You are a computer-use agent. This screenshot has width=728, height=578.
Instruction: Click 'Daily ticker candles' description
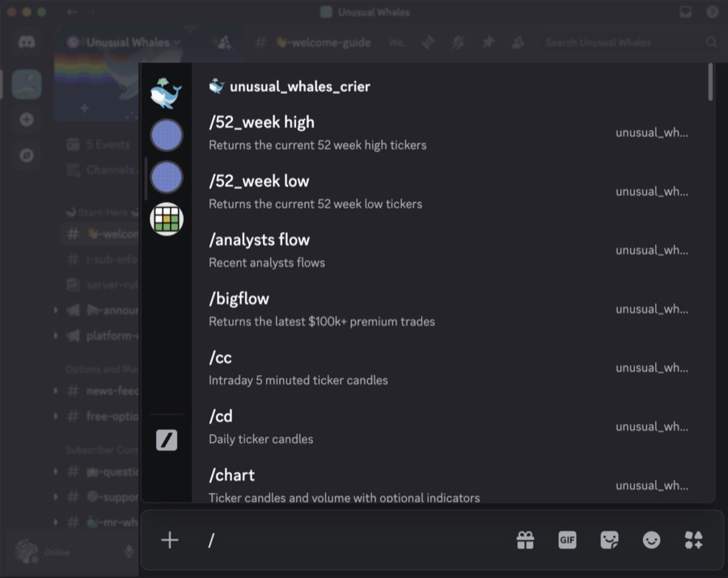pos(261,439)
